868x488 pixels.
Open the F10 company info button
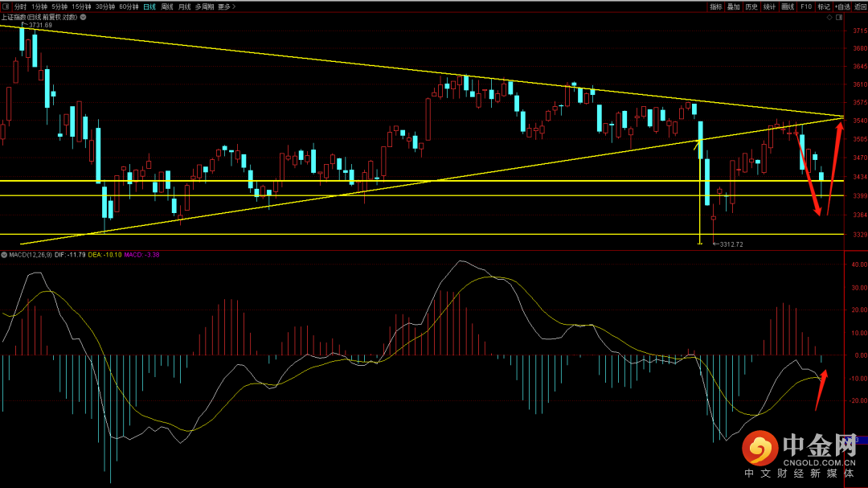click(806, 6)
